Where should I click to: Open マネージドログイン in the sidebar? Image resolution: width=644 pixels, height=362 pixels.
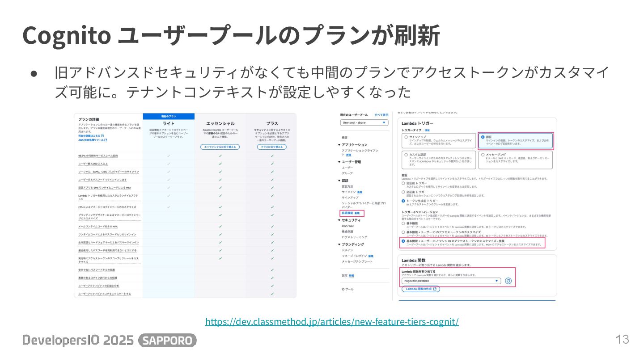click(354, 256)
